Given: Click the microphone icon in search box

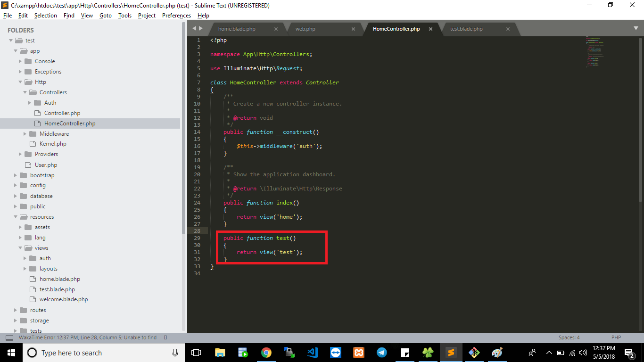Looking at the screenshot, I should click(x=175, y=353).
